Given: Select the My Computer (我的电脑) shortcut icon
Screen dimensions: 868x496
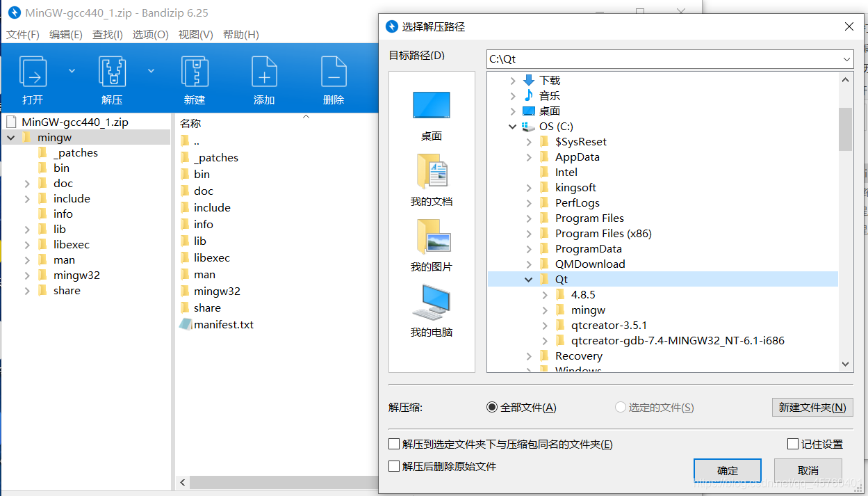Looking at the screenshot, I should click(x=432, y=302).
